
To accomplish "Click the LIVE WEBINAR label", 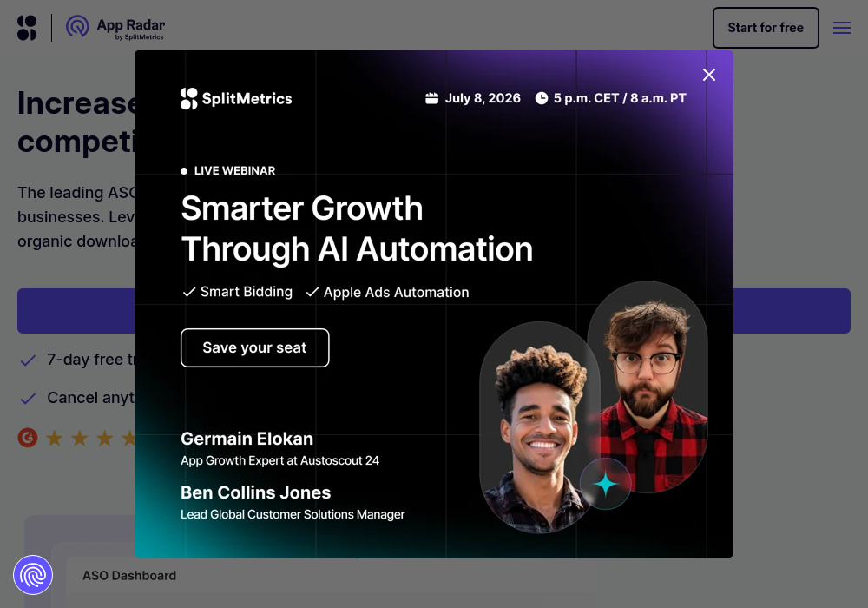I will point(234,170).
